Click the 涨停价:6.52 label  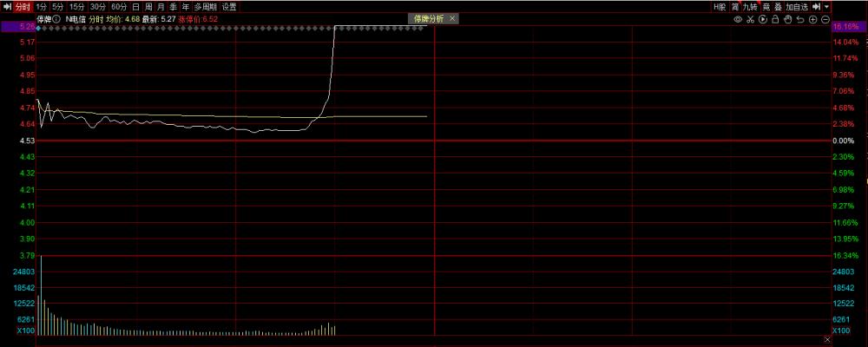tap(198, 19)
